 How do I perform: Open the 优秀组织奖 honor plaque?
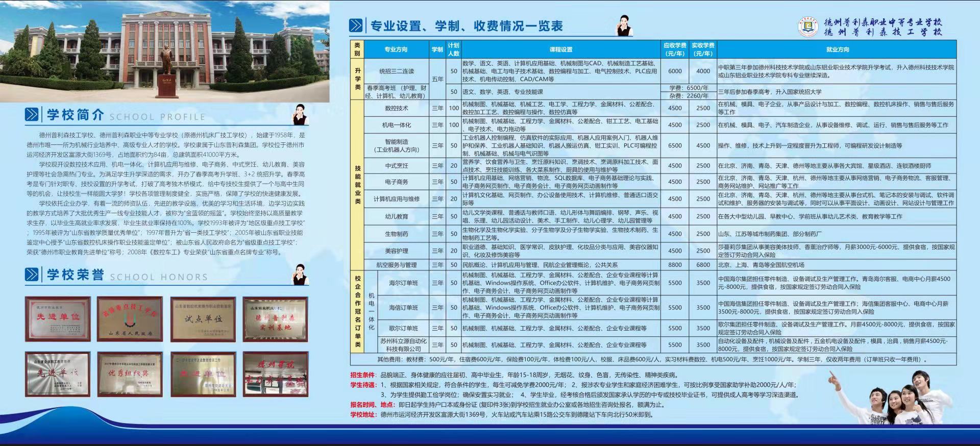(130, 374)
